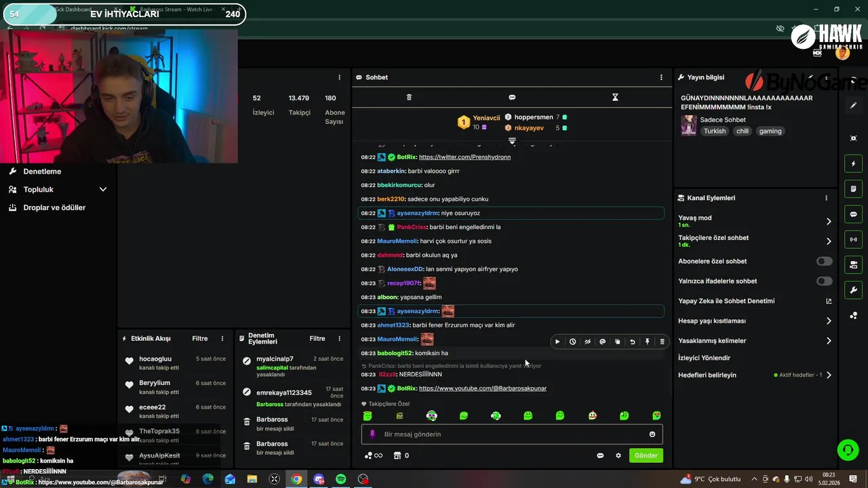Screen dimensions: 868x488
Task: Delete message using action bar trash icon
Action: click(x=662, y=342)
